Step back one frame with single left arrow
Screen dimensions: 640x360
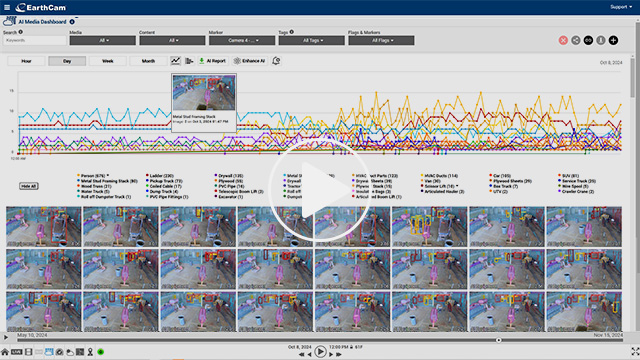tap(309, 354)
